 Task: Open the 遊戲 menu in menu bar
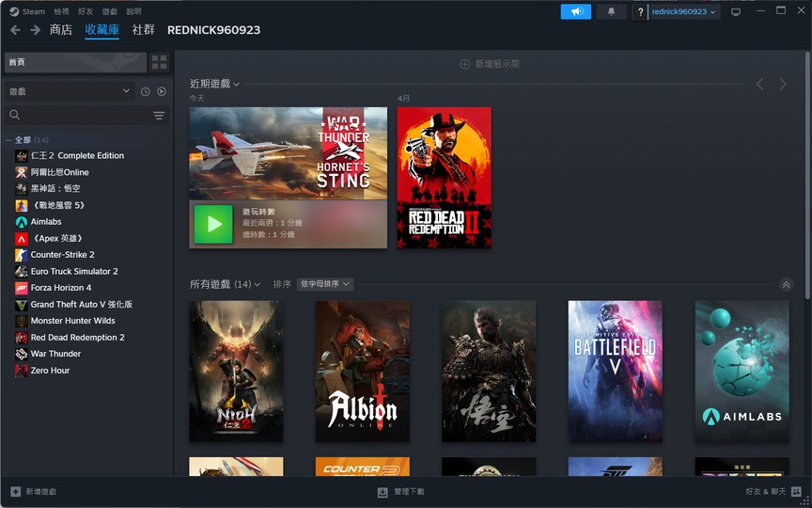point(109,11)
